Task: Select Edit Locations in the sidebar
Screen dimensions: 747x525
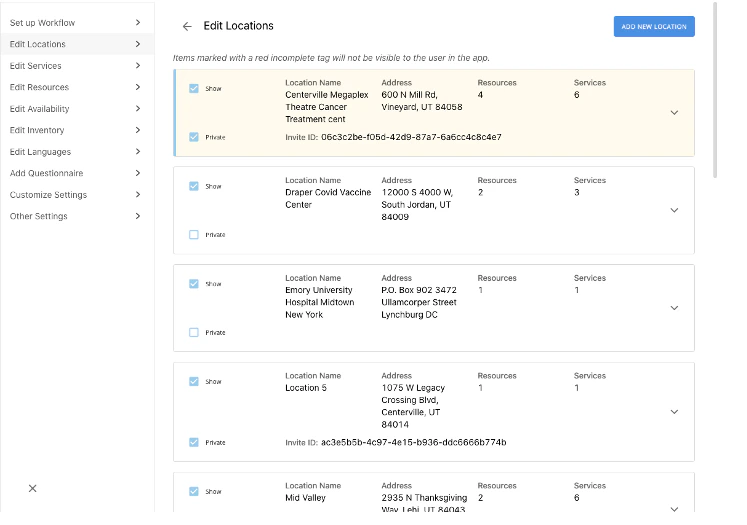Action: pyautogui.click(x=77, y=44)
